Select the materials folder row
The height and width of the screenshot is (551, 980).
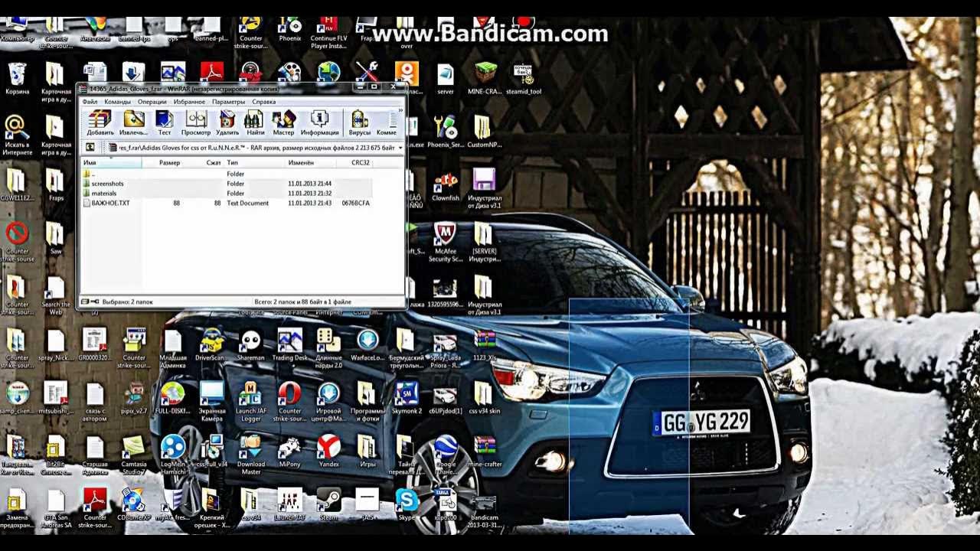pos(227,194)
